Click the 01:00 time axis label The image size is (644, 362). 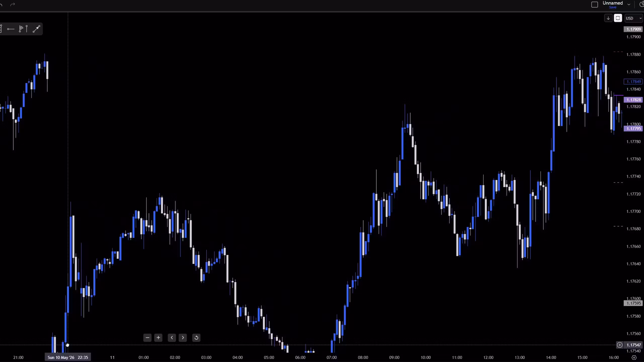point(144,357)
